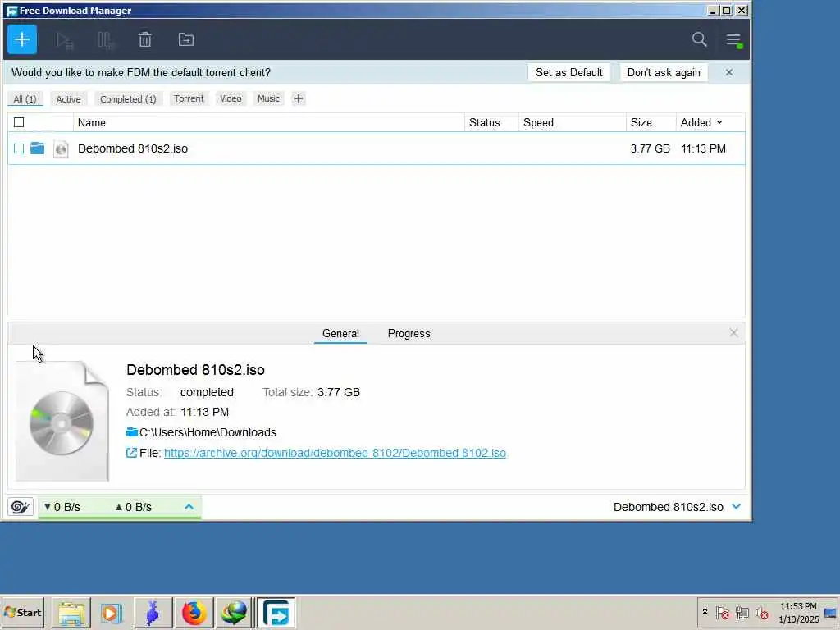Open the hamburger main menu
The height and width of the screenshot is (630, 840).
click(x=733, y=39)
